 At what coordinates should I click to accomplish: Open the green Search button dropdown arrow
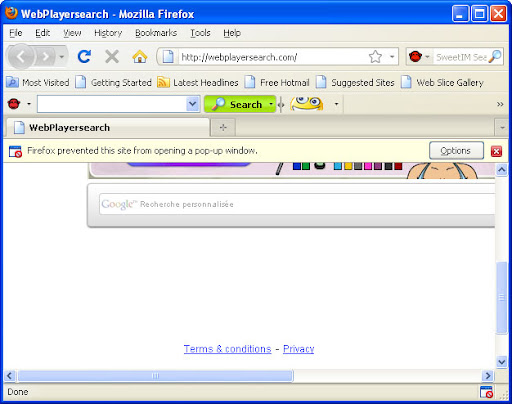point(271,104)
